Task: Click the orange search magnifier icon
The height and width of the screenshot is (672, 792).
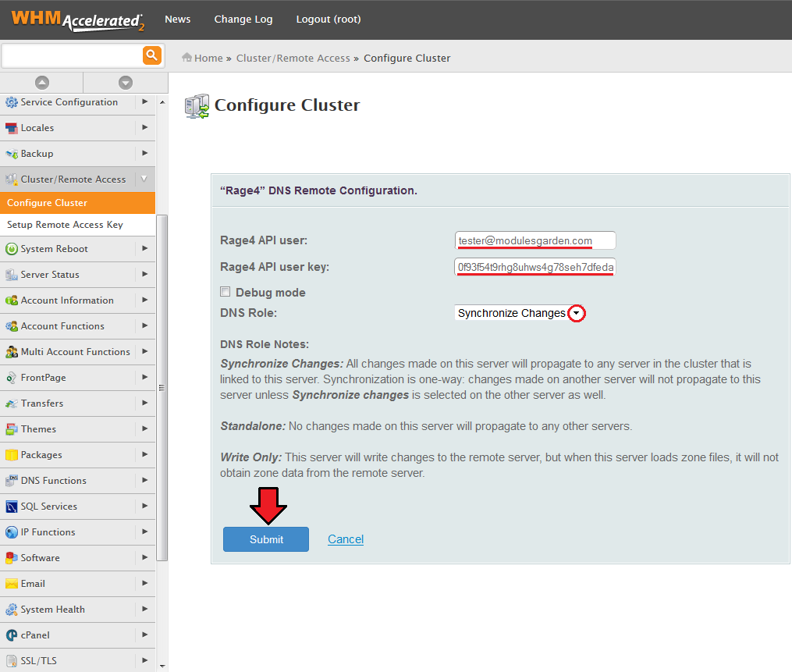Action: 152,55
